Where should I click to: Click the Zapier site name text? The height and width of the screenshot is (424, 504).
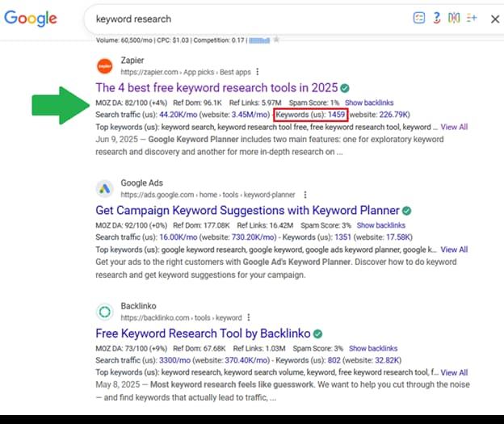132,60
